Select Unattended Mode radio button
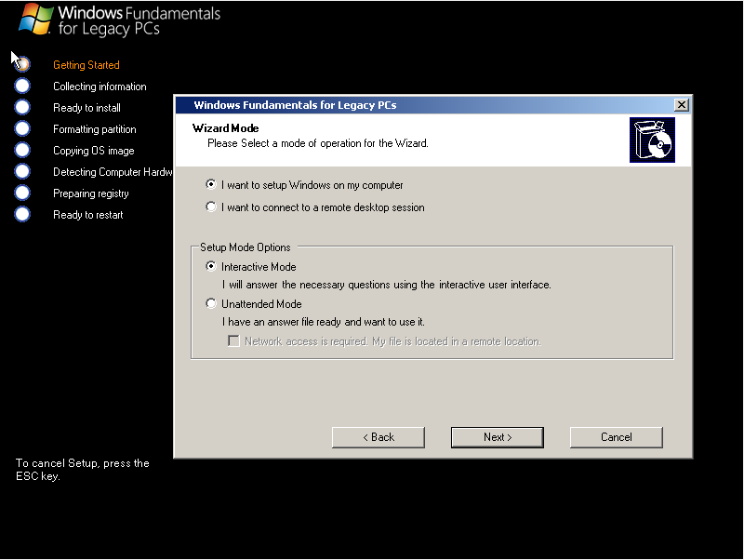Image resolution: width=744 pixels, height=560 pixels. pos(211,303)
